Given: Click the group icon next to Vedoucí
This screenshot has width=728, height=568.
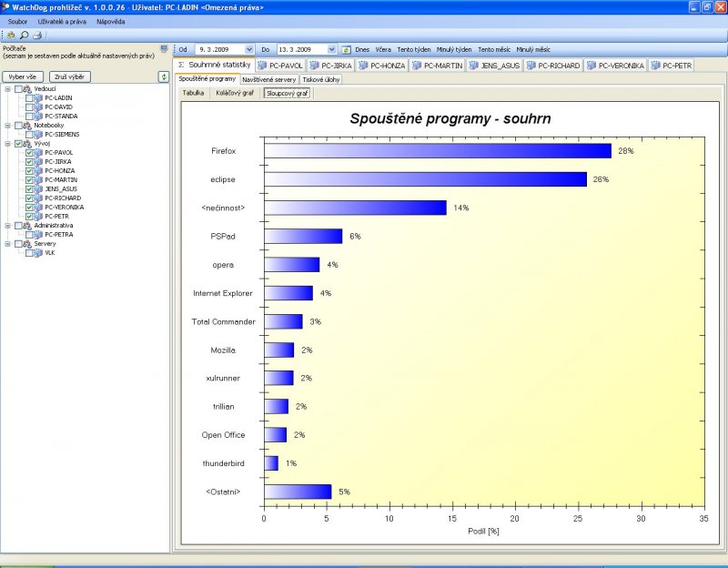Looking at the screenshot, I should [27, 88].
